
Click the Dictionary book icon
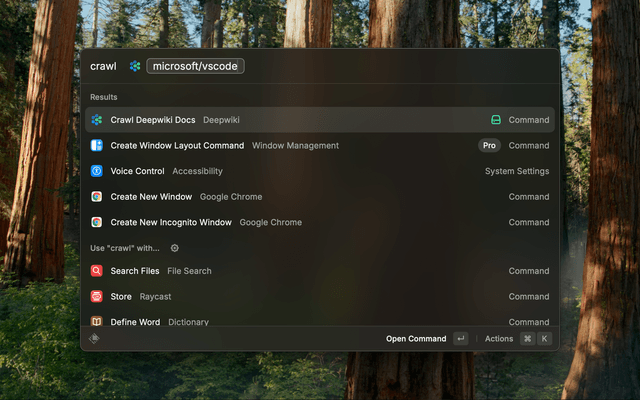click(97, 322)
